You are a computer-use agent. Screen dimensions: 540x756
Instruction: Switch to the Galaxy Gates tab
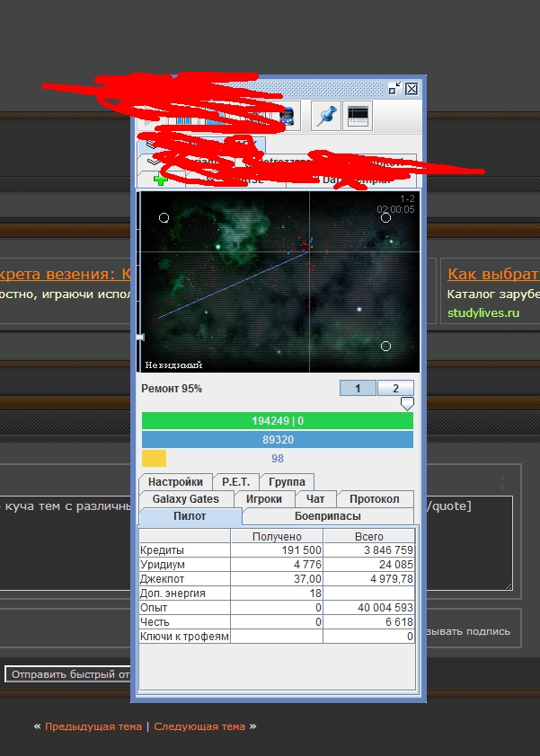pyautogui.click(x=185, y=499)
